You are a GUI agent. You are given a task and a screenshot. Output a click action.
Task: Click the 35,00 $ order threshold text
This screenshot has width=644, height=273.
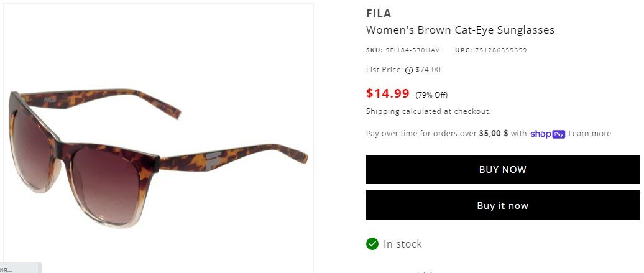(x=494, y=133)
